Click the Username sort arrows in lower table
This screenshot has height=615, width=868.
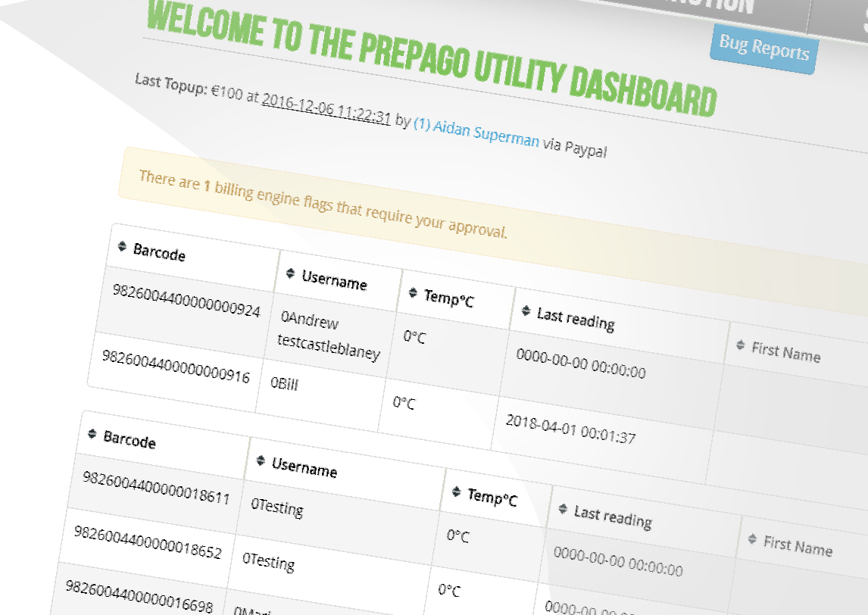click(x=261, y=460)
